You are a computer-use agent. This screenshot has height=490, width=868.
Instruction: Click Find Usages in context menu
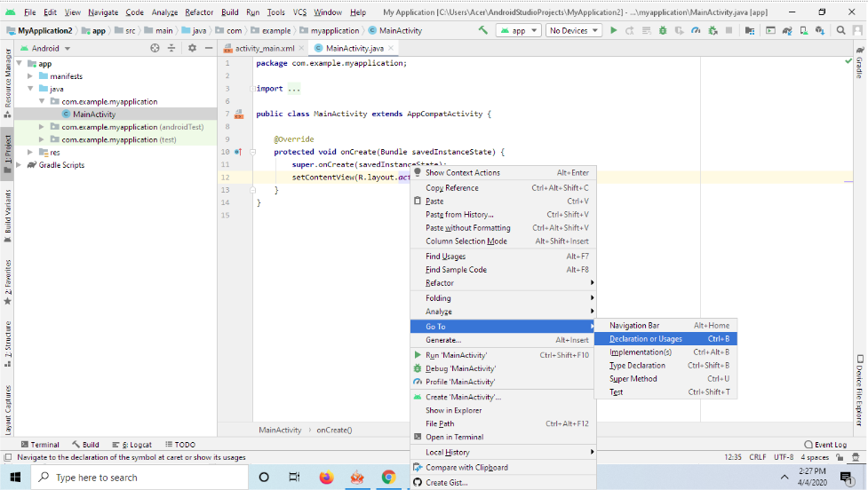click(446, 257)
